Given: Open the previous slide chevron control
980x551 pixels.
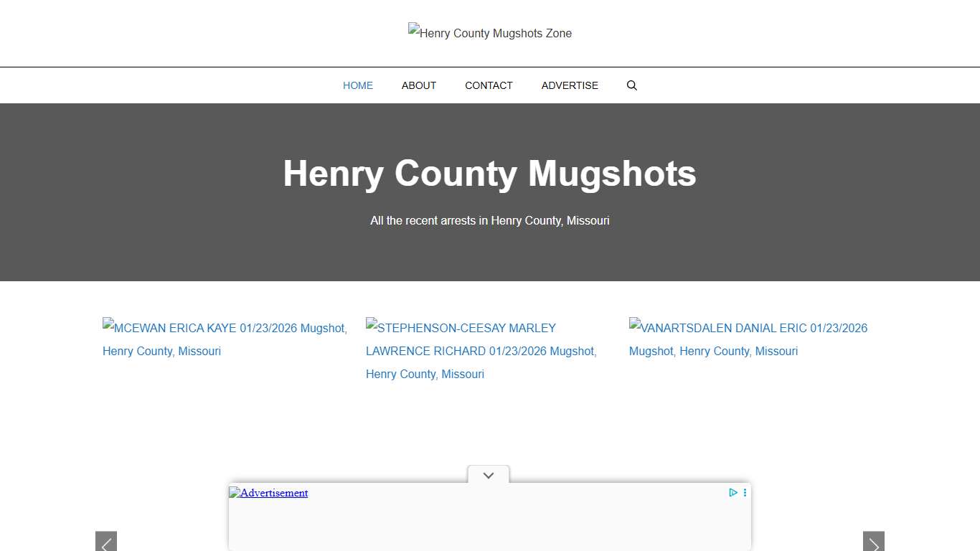Looking at the screenshot, I should click(x=105, y=542).
